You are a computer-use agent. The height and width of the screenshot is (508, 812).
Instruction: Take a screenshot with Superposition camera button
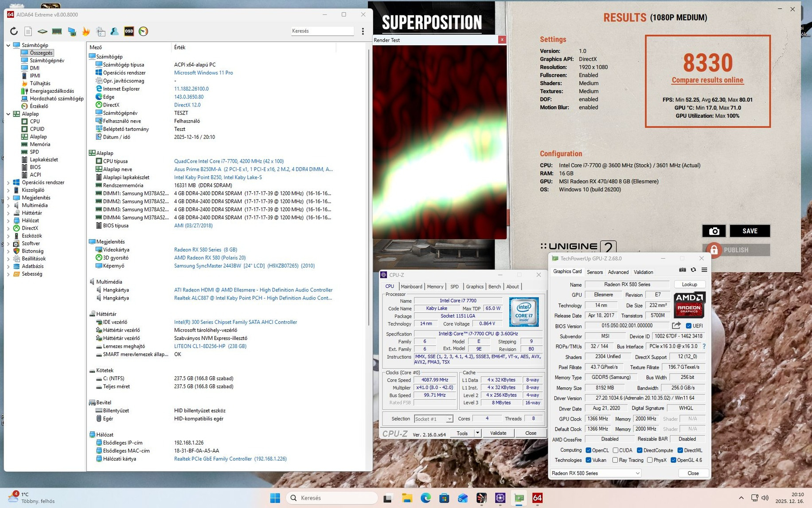(x=714, y=231)
